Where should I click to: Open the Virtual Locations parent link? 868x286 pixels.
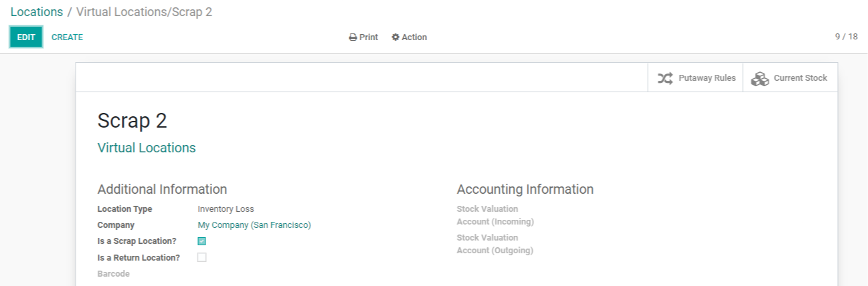(x=147, y=148)
